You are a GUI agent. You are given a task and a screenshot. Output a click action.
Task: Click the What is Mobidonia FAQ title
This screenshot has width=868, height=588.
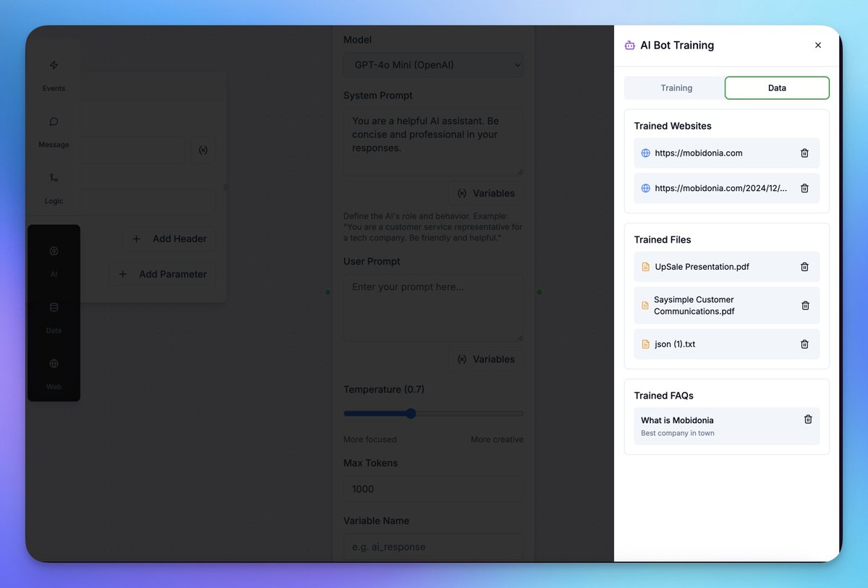point(677,420)
